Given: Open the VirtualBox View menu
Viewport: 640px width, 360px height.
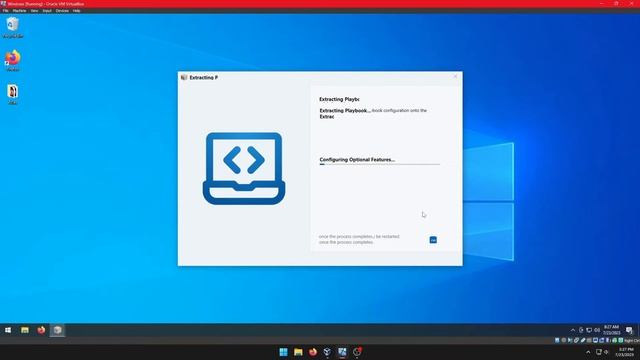Looking at the screenshot, I should coord(34,11).
